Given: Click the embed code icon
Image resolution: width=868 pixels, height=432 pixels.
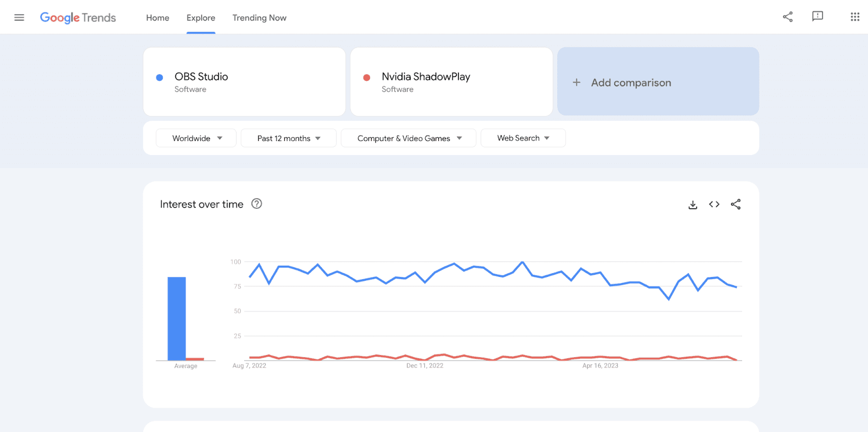Looking at the screenshot, I should (714, 204).
